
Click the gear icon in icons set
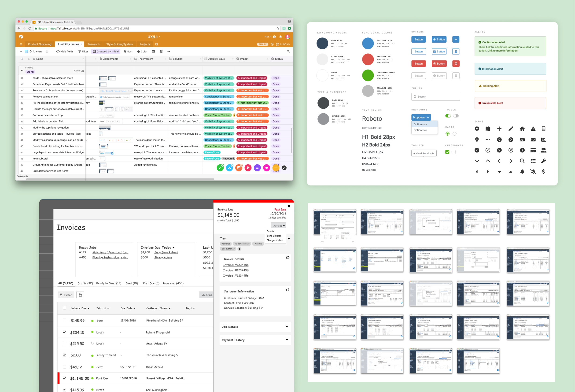click(x=477, y=129)
